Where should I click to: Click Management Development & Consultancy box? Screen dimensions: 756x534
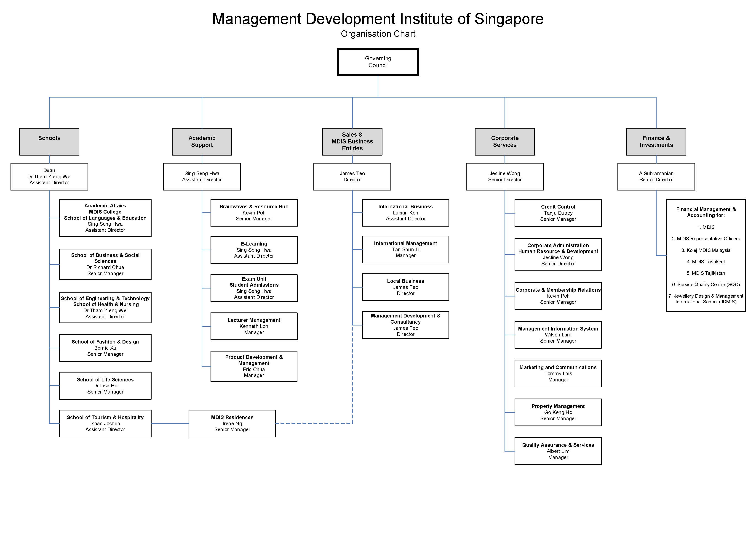tap(406, 325)
